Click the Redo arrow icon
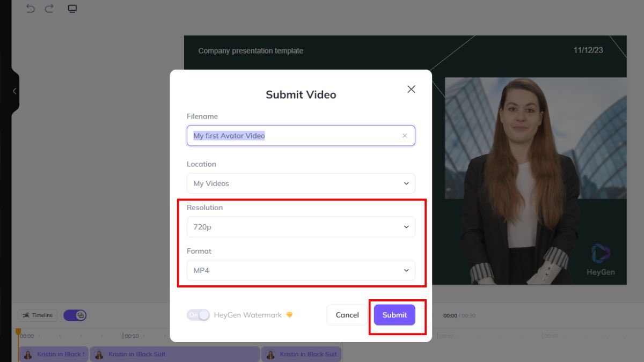This screenshot has height=362, width=644. [x=49, y=9]
